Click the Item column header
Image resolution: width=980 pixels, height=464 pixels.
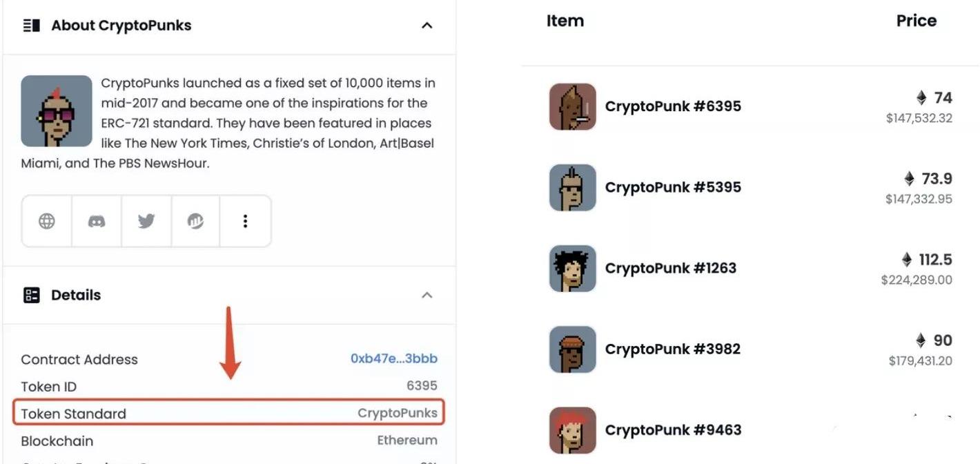[x=565, y=21]
